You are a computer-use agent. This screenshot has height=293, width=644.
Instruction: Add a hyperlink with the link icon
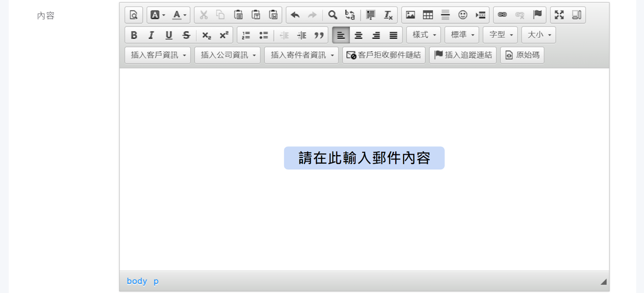click(502, 15)
